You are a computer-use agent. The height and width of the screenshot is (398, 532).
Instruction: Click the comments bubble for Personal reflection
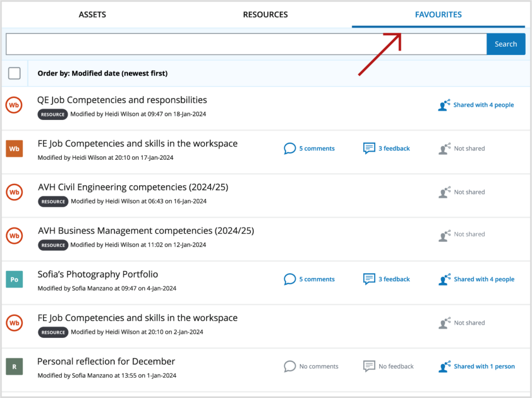pos(290,366)
